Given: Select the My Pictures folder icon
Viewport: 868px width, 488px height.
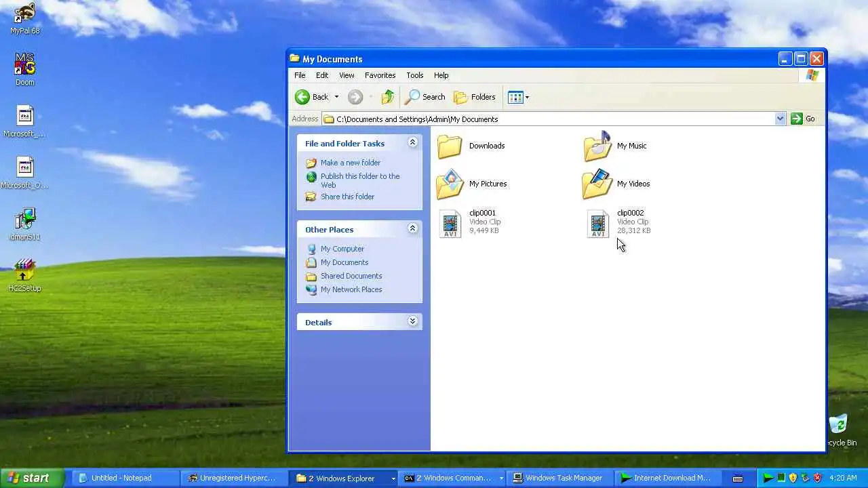Looking at the screenshot, I should pyautogui.click(x=450, y=184).
